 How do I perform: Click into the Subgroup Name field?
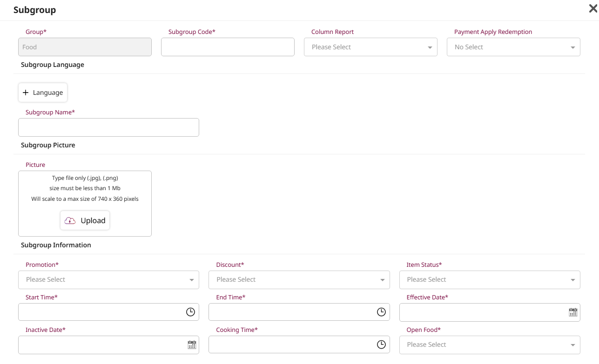[108, 127]
